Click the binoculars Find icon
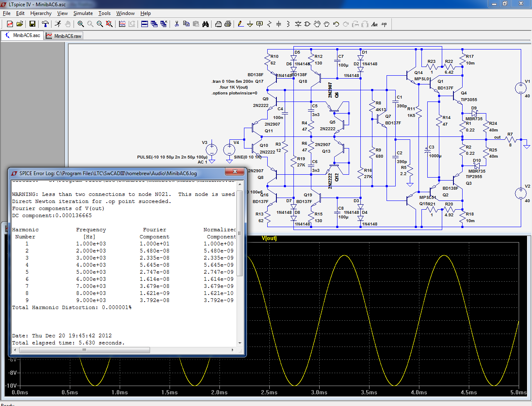 pos(205,24)
